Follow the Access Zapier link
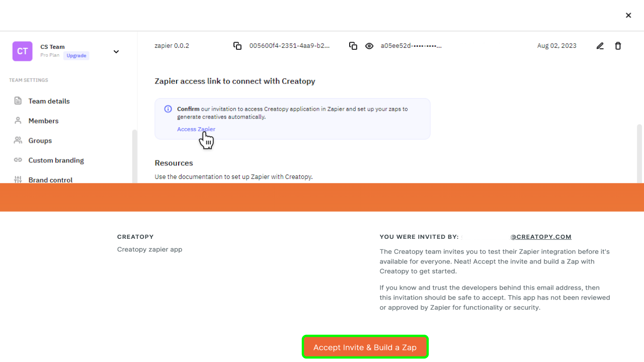644x362 pixels. pyautogui.click(x=196, y=129)
